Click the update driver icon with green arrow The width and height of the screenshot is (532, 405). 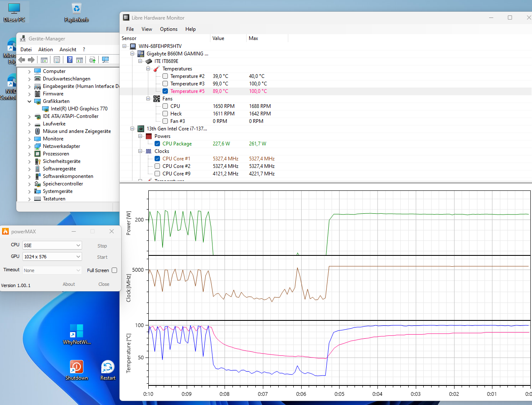(x=92, y=60)
